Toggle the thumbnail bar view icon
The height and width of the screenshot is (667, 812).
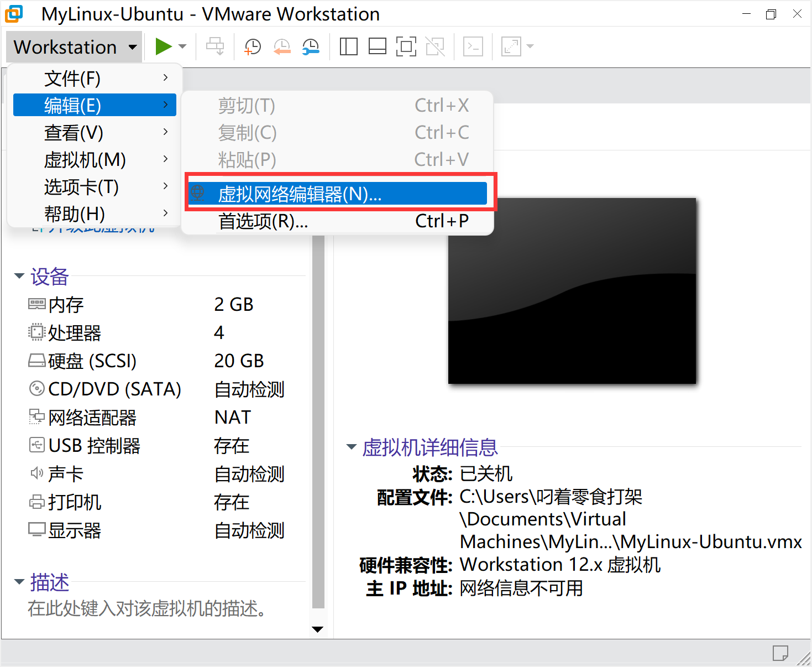pyautogui.click(x=377, y=46)
